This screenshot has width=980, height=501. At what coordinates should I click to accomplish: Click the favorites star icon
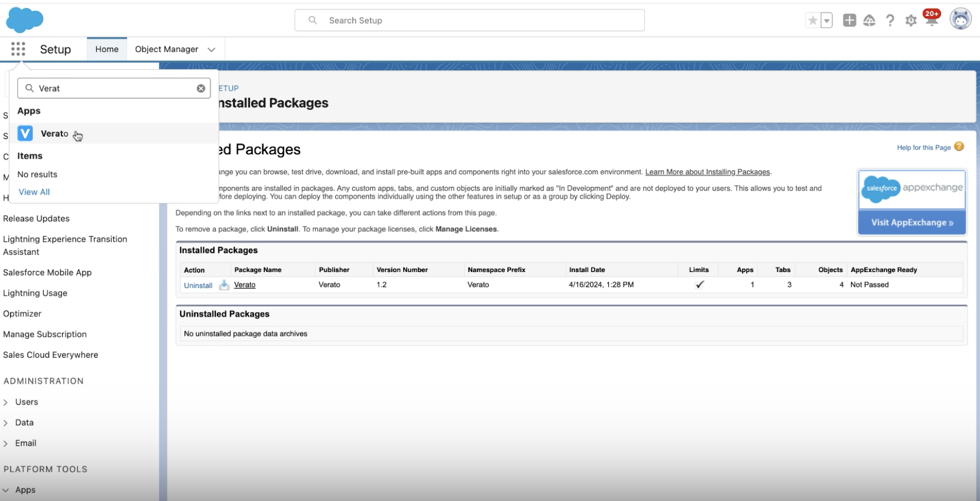(812, 20)
